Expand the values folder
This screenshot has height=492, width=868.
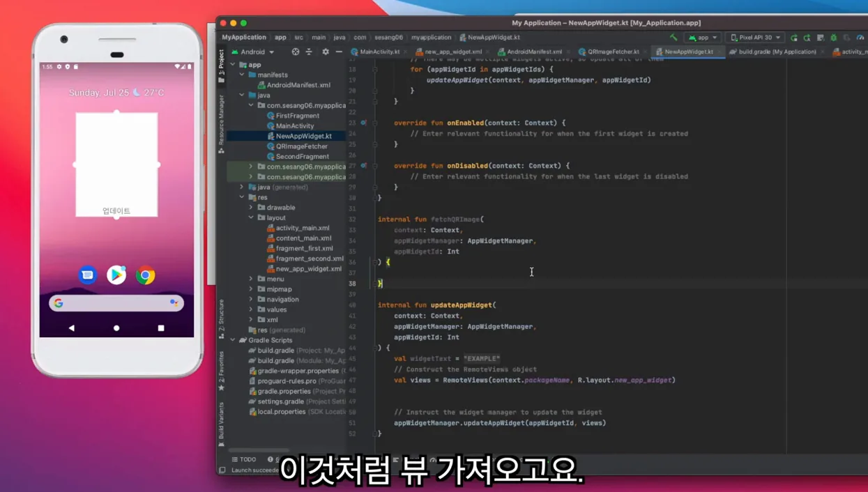(x=251, y=309)
